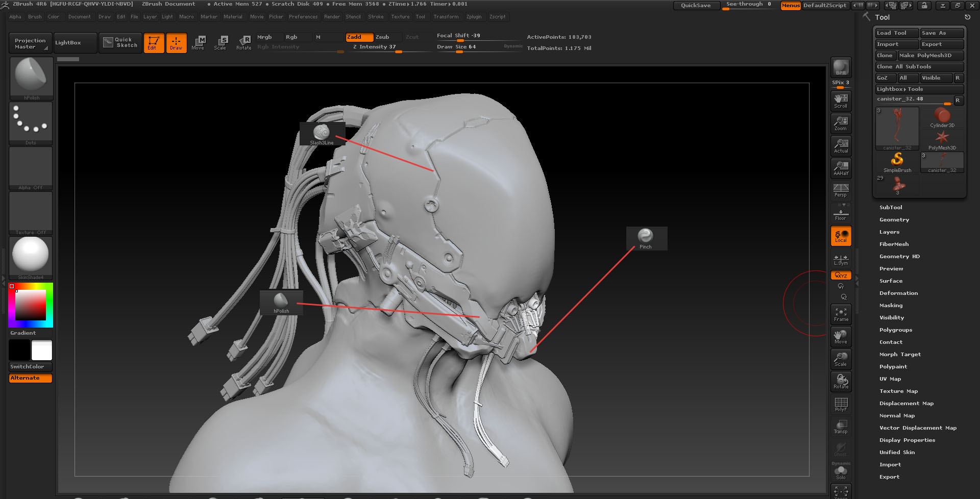
Task: Toggle Solo mode
Action: [841, 471]
